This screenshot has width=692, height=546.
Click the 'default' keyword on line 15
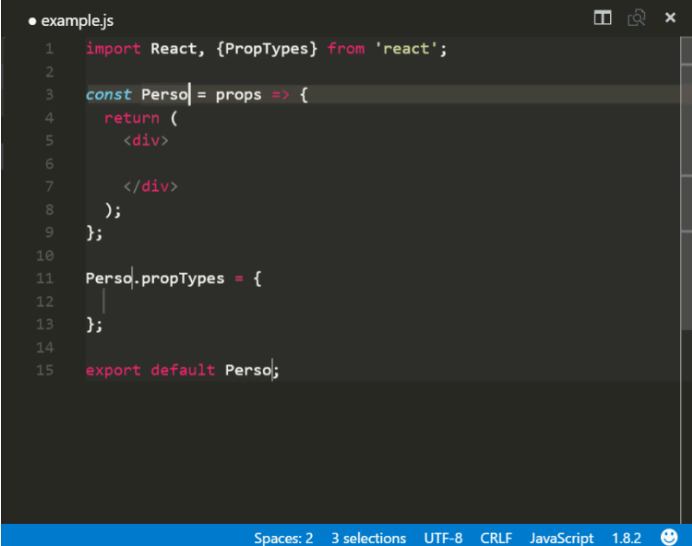[x=183, y=370]
